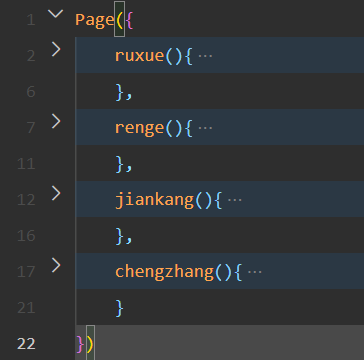Collapse the Page block fold arrow
The image size is (364, 360).
click(55, 14)
